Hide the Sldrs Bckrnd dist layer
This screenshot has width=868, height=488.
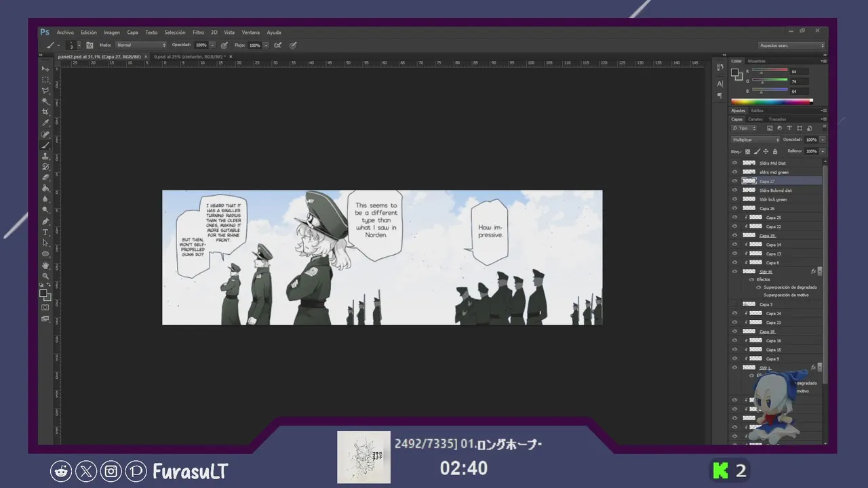tap(734, 190)
